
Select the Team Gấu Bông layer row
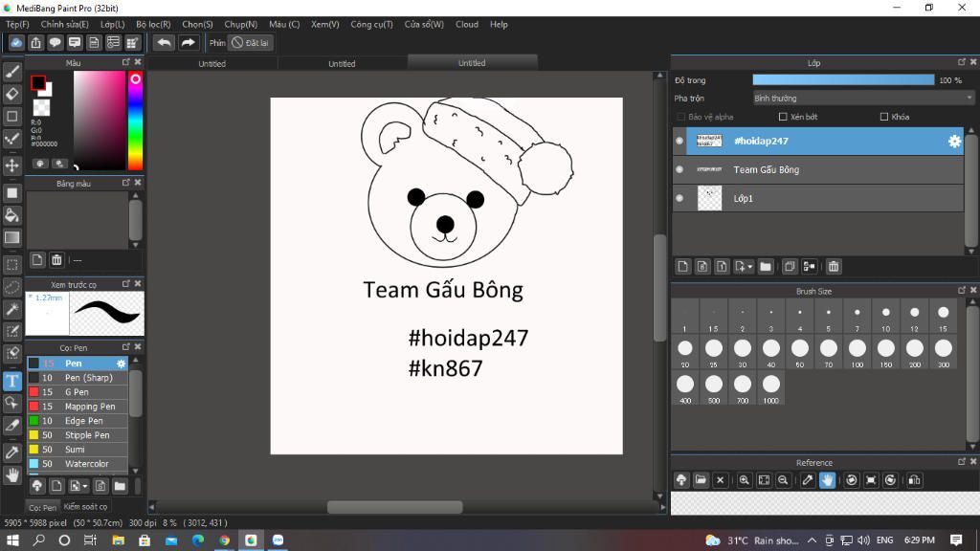tap(818, 170)
